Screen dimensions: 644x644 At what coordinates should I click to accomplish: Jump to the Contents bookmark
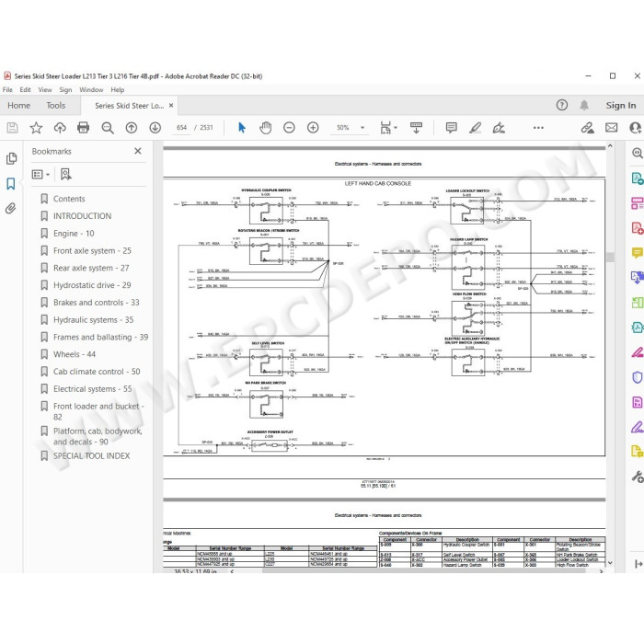(x=69, y=199)
